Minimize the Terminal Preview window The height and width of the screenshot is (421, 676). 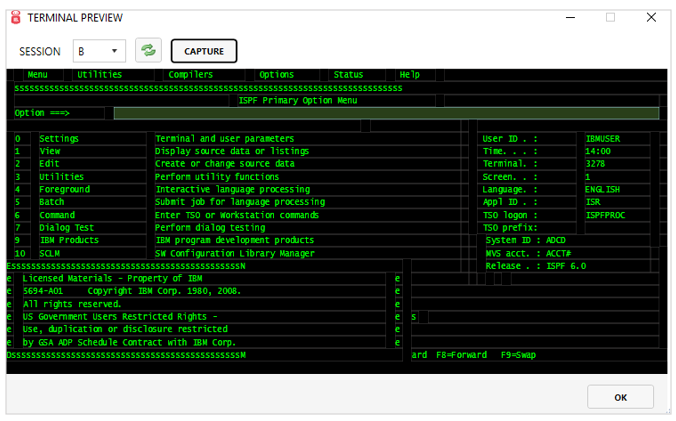(x=570, y=18)
